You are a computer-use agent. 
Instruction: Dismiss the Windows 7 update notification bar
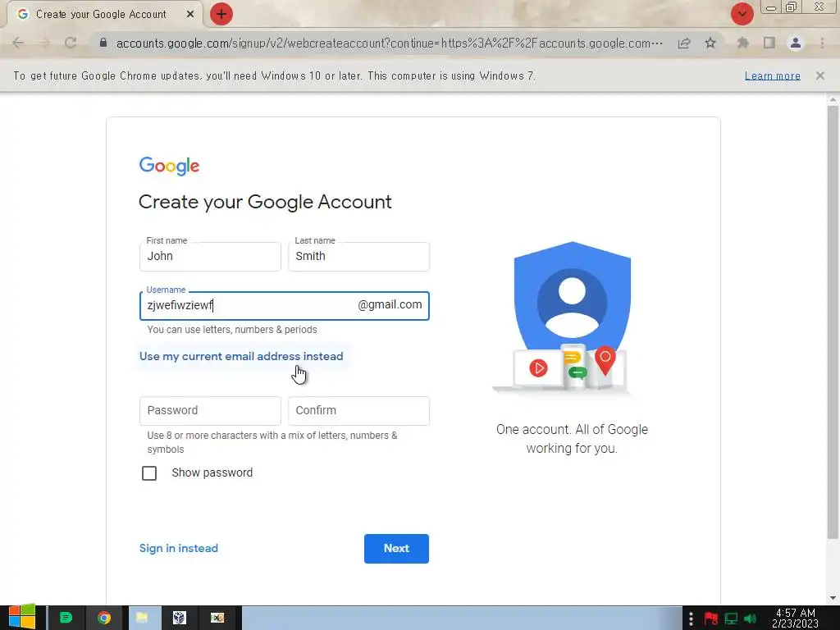[820, 75]
